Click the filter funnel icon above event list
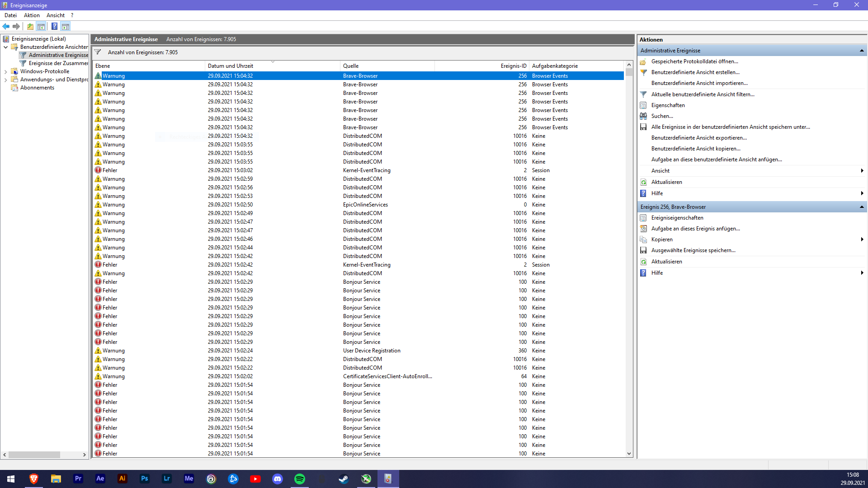Image resolution: width=868 pixels, height=488 pixels. [x=98, y=52]
